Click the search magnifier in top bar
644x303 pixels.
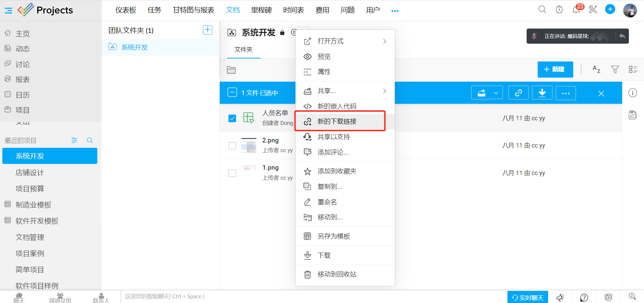[542, 10]
